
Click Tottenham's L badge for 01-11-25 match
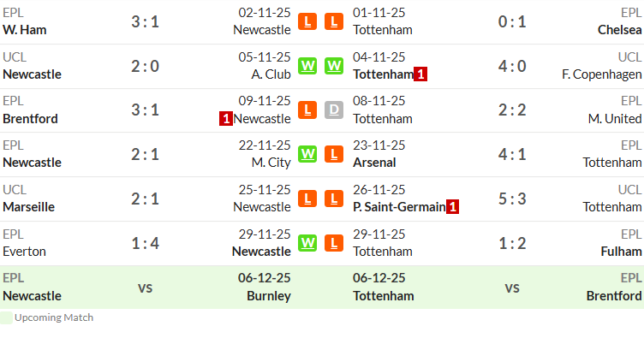pos(334,21)
